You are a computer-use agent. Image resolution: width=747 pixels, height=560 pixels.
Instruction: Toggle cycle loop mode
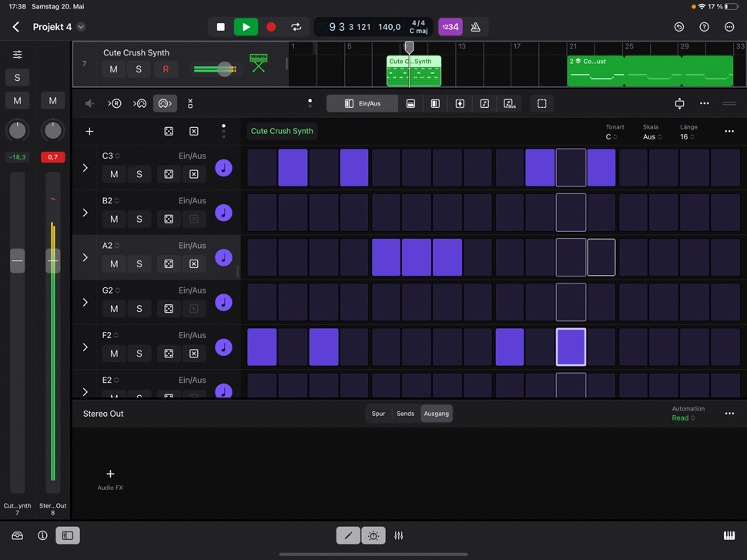click(296, 27)
